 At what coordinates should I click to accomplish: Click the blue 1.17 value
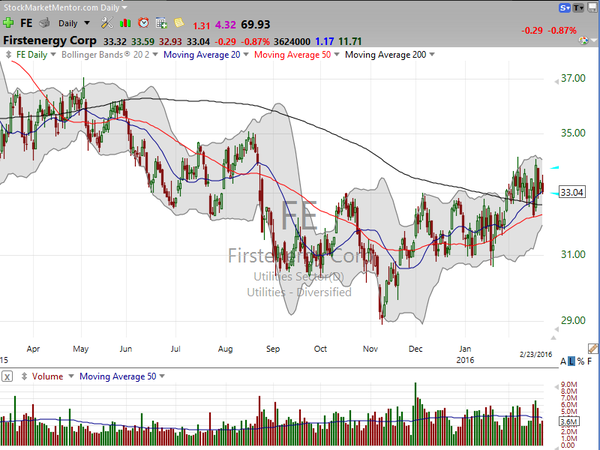coord(324,41)
